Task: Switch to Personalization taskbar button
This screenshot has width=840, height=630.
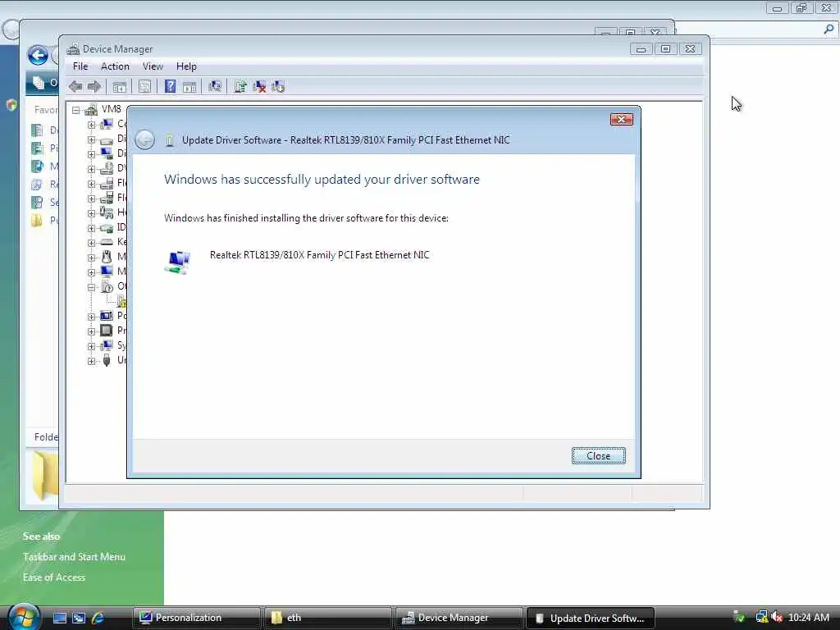Action: [x=196, y=618]
